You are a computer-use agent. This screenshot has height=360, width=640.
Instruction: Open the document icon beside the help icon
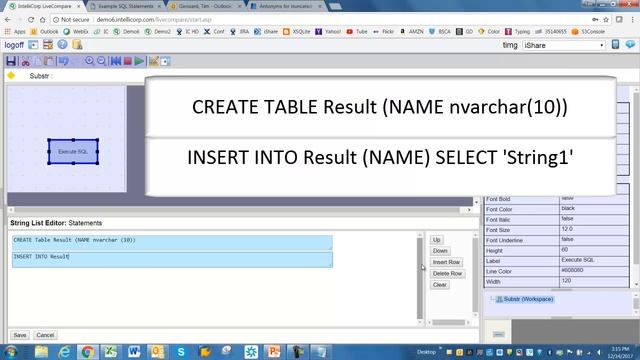77,44
